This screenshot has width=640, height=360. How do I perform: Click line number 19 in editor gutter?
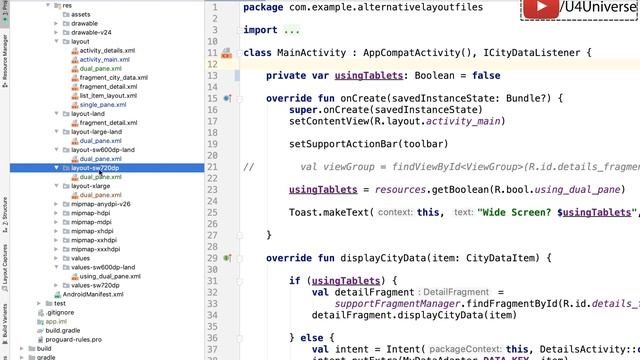(x=212, y=144)
